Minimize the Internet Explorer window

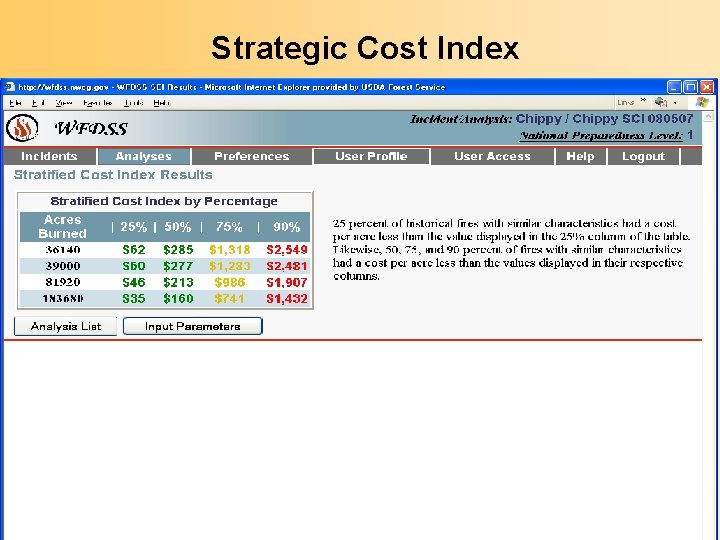point(674,87)
